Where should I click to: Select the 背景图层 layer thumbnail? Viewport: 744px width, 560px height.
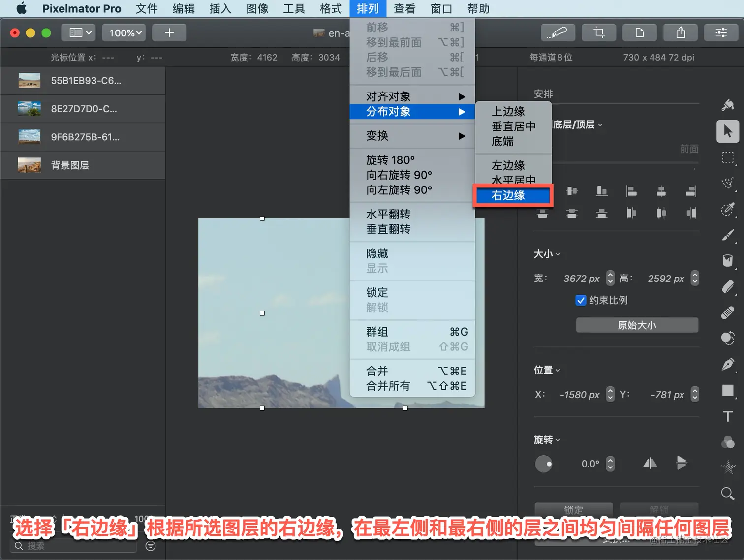(30, 165)
